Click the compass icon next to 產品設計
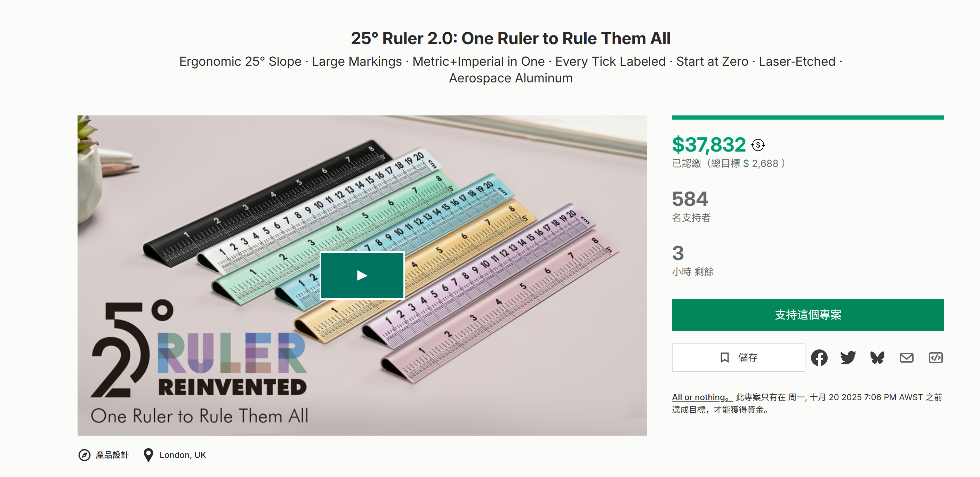The height and width of the screenshot is (477, 980). 85,455
